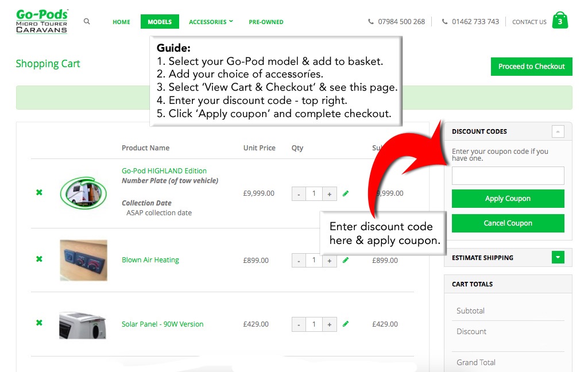This screenshot has height=372, width=588.
Task: Click phone icon beside 07984 500 268
Action: pyautogui.click(x=370, y=22)
